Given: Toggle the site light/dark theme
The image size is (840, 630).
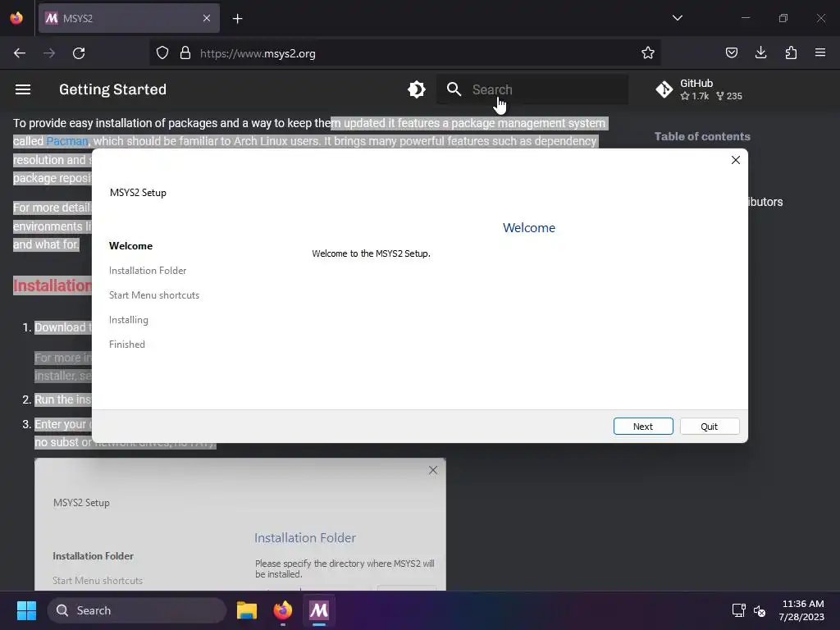Looking at the screenshot, I should pyautogui.click(x=416, y=89).
